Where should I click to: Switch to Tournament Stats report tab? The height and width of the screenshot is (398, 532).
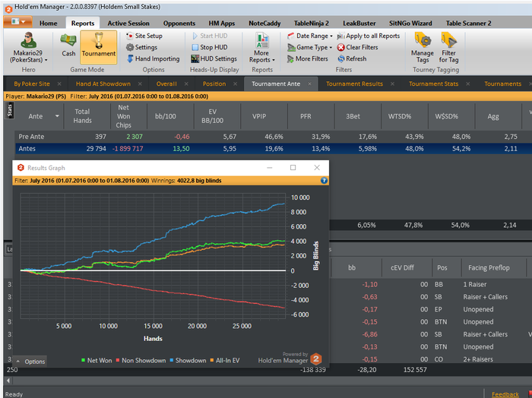tap(433, 84)
